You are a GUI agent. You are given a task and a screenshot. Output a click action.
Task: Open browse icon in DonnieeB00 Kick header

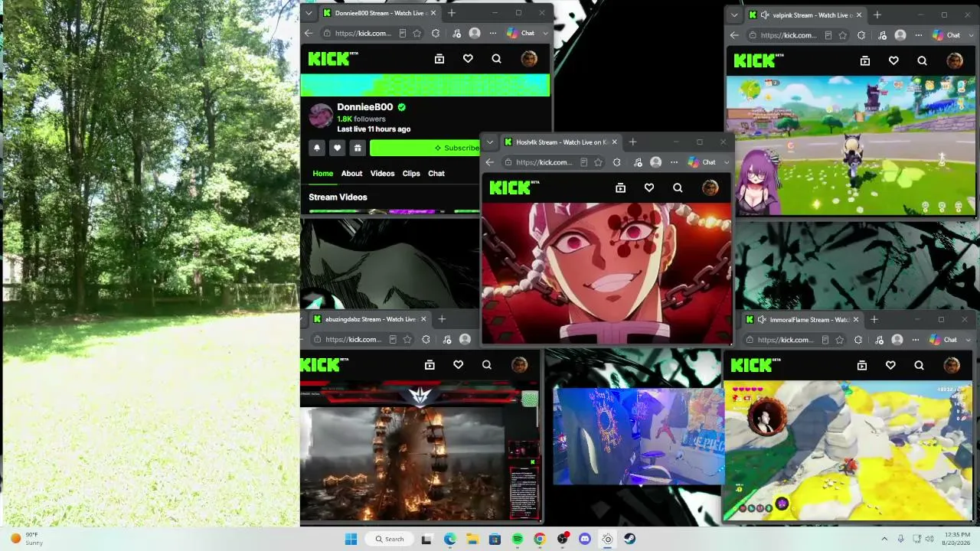pos(439,59)
